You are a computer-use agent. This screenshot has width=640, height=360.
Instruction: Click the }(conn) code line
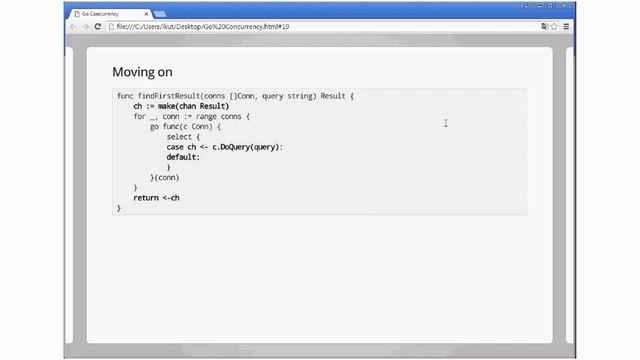tap(165, 178)
